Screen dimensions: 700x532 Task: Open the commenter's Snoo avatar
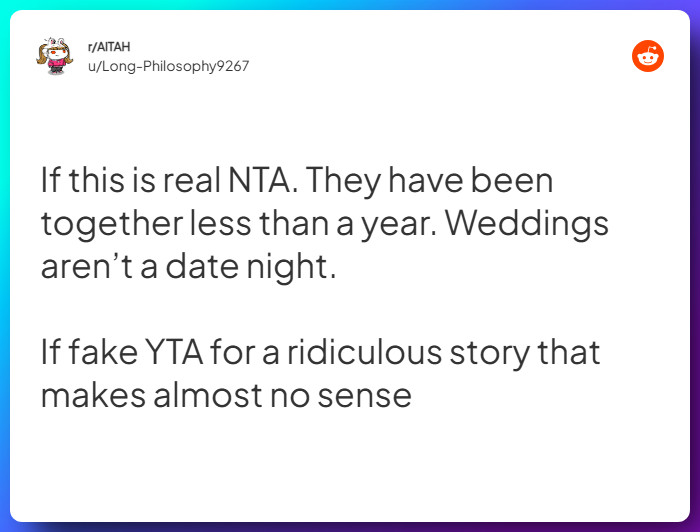pyautogui.click(x=54, y=56)
